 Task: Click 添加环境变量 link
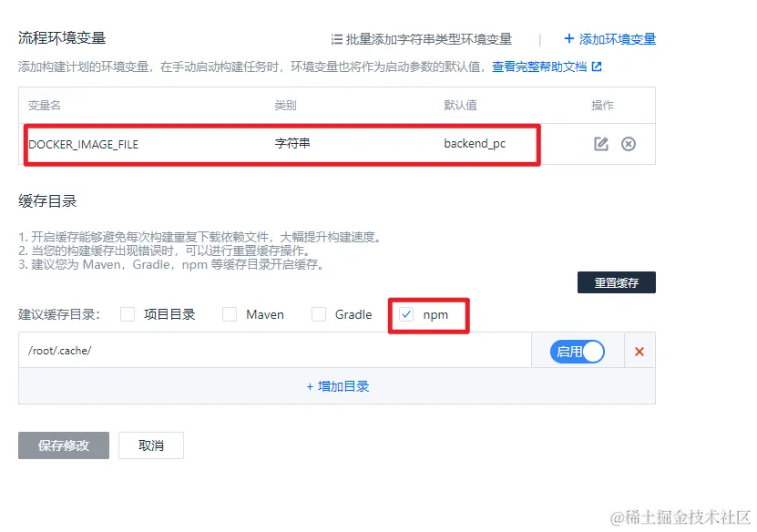(x=610, y=39)
